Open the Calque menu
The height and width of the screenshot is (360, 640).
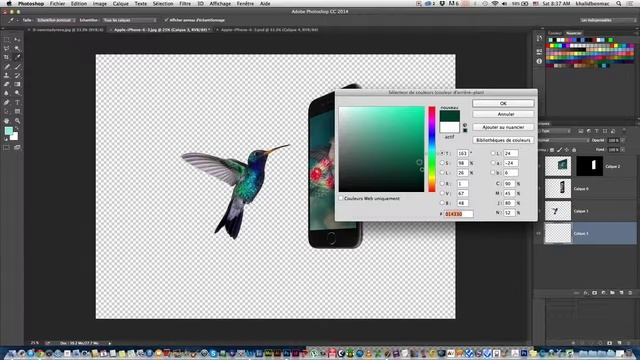(x=120, y=3)
